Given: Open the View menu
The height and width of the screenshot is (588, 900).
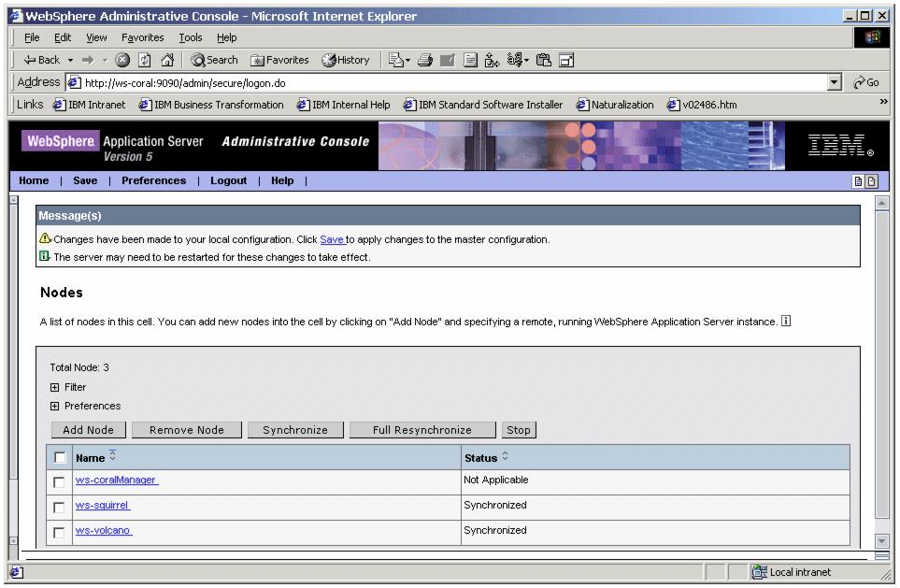Looking at the screenshot, I should (x=96, y=38).
